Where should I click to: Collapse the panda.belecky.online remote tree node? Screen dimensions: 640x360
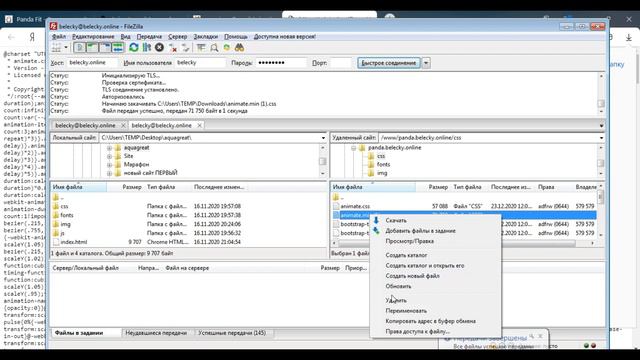pos(353,148)
